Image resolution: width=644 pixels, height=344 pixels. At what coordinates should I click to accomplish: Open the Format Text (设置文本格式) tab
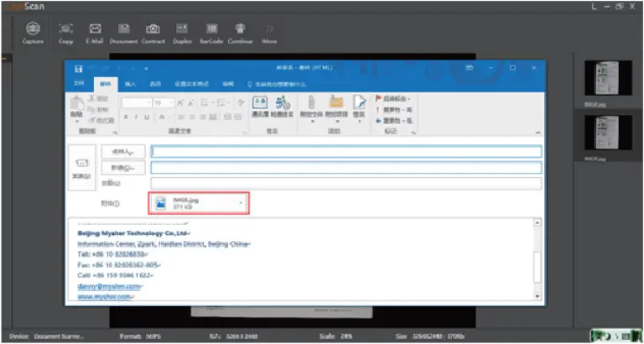192,84
